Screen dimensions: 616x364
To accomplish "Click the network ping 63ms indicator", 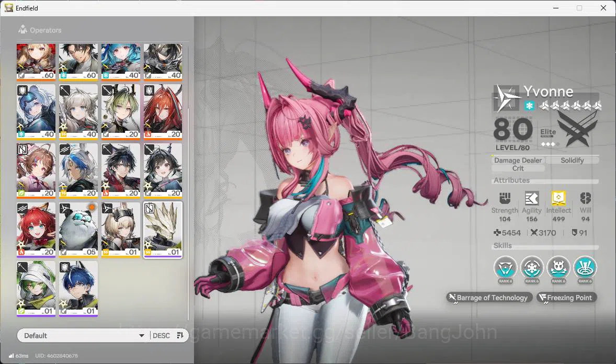I will pos(18,356).
